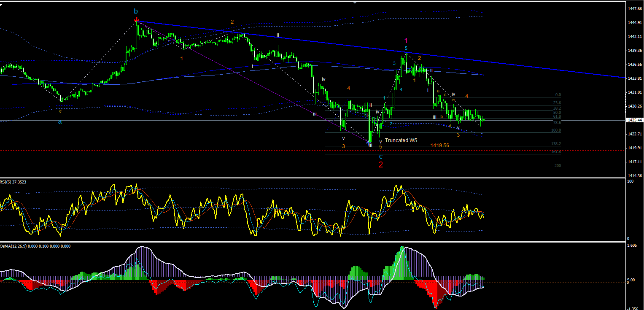Click the gray chart shift triangle at top
The image size is (644, 310).
[x=355, y=2]
